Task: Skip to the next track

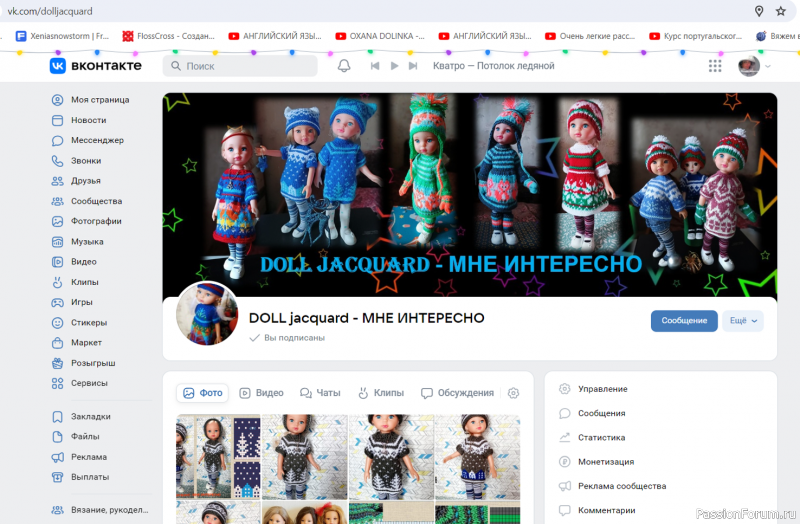Action: 414,66
